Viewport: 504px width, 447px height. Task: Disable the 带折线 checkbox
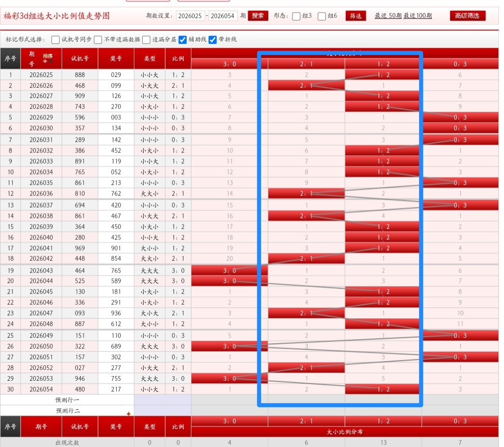pyautogui.click(x=213, y=40)
